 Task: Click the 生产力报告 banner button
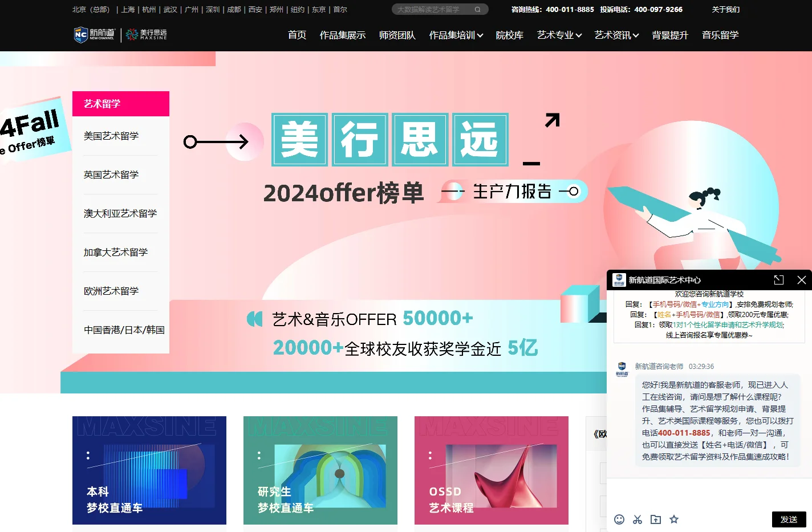512,192
